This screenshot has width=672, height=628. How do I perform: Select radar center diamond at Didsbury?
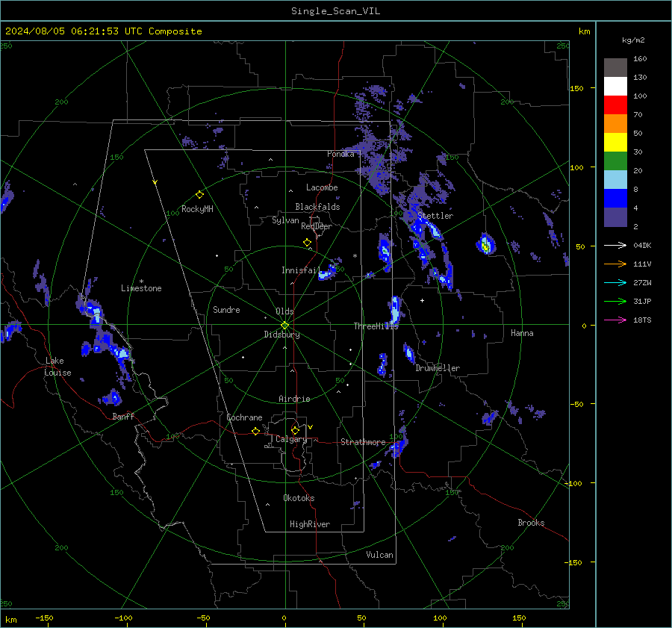pos(284,325)
